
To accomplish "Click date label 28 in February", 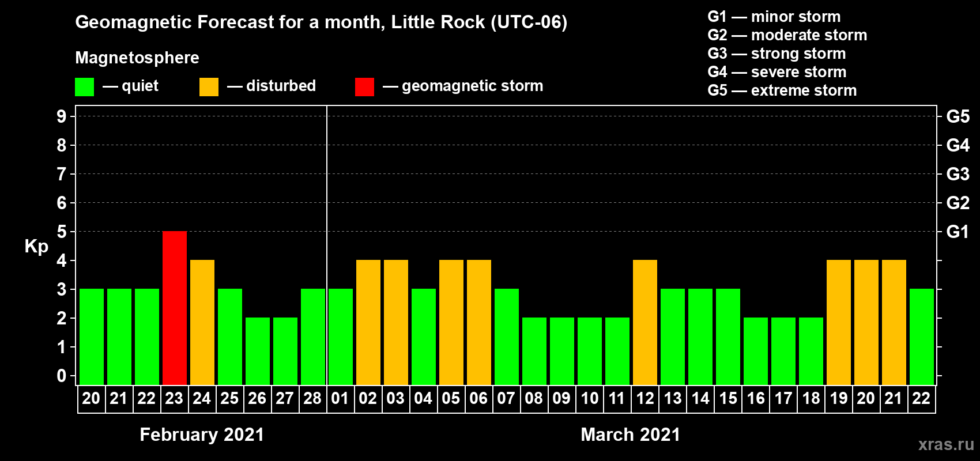I will tap(312, 399).
